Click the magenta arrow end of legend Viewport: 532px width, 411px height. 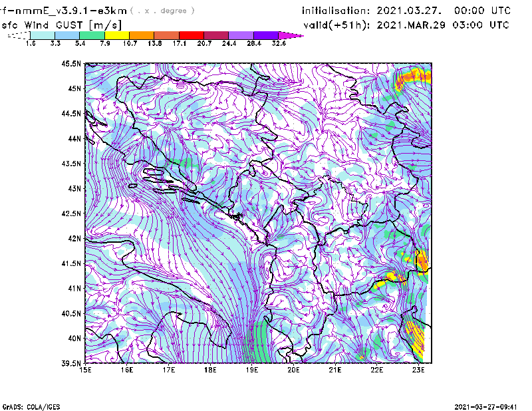pos(291,35)
